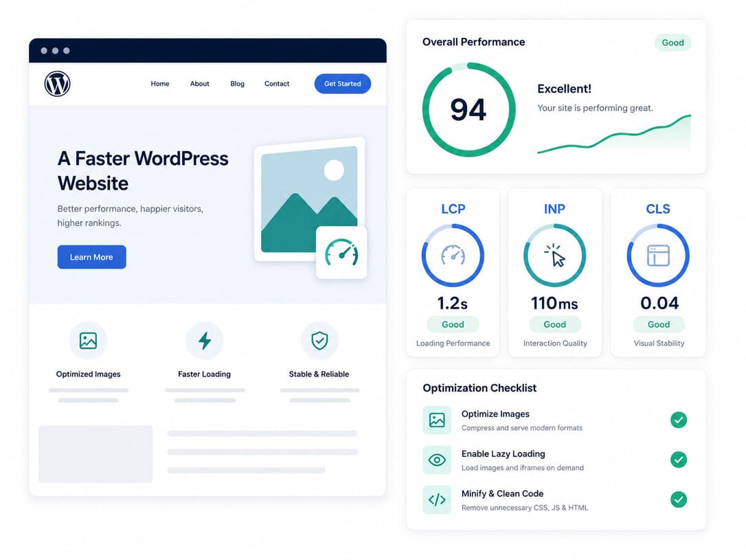Open the Contact nav link
Viewport: 746px width, 560px height.
coord(276,84)
